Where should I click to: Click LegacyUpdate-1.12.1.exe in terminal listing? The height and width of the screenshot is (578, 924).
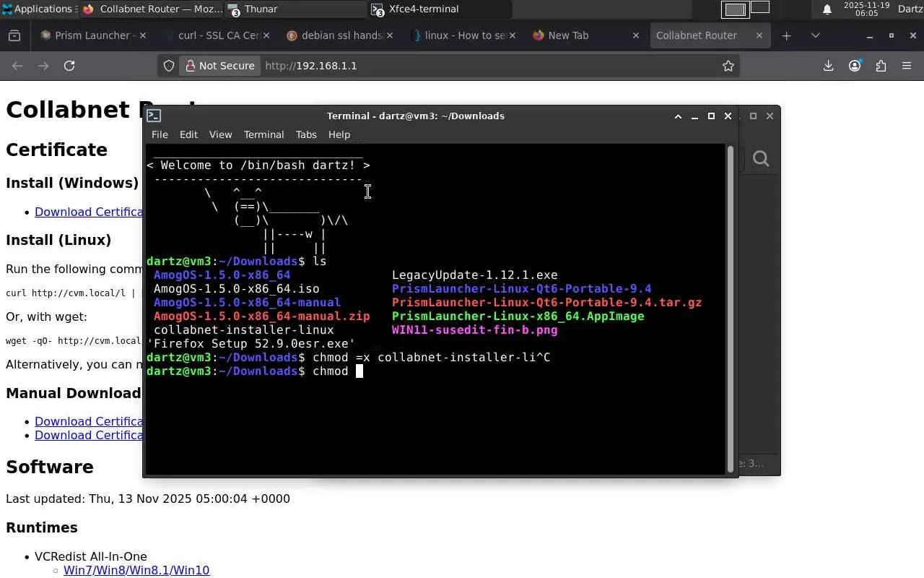pyautogui.click(x=474, y=275)
